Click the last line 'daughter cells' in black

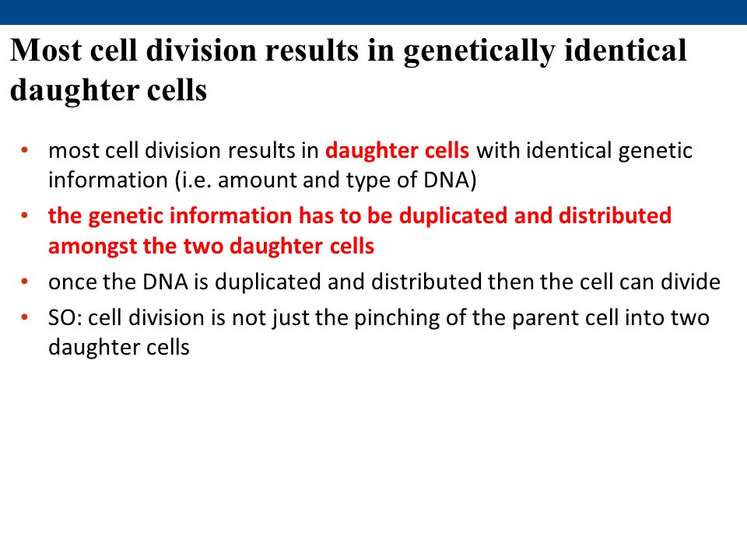tap(119, 347)
